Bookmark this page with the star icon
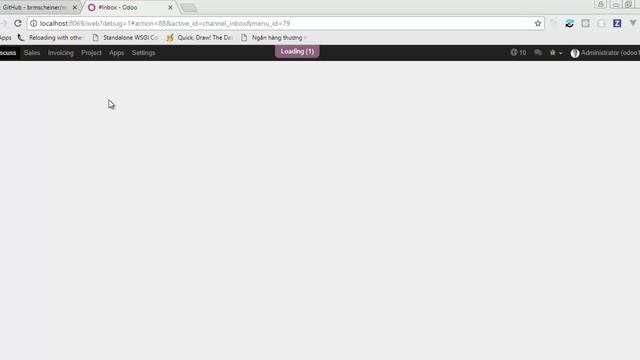Screen dimensions: 640x360 (538, 23)
